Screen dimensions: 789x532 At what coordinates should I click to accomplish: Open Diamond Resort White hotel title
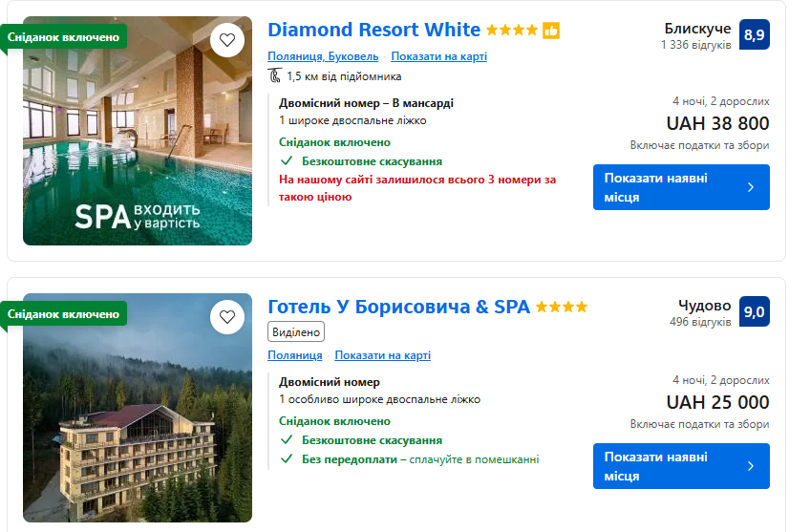coord(373,30)
